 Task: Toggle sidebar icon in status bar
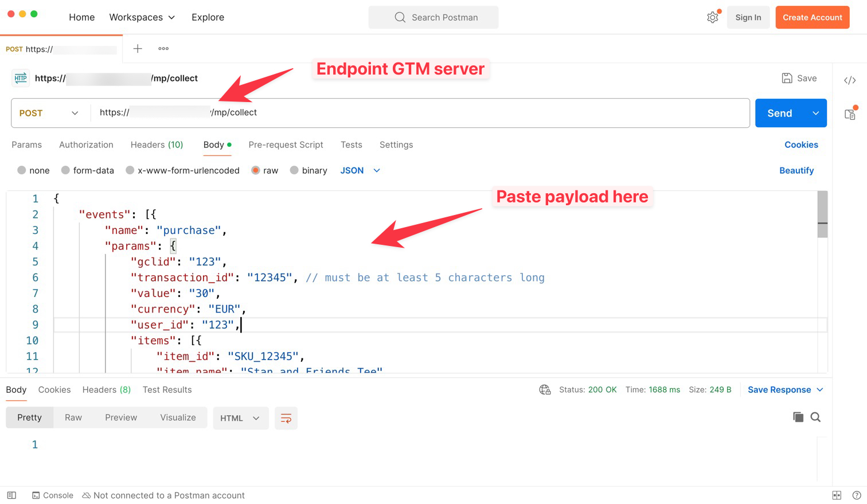click(x=11, y=495)
